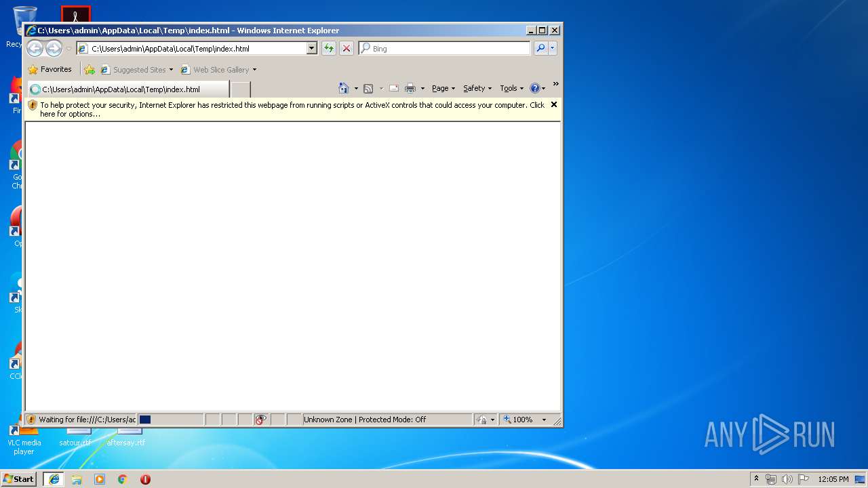Click the magnifier search button

540,48
